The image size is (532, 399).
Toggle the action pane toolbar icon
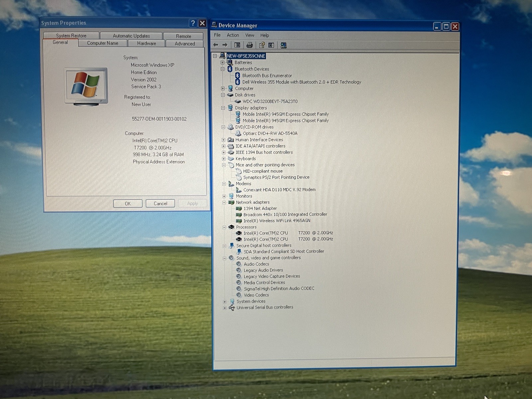[271, 45]
